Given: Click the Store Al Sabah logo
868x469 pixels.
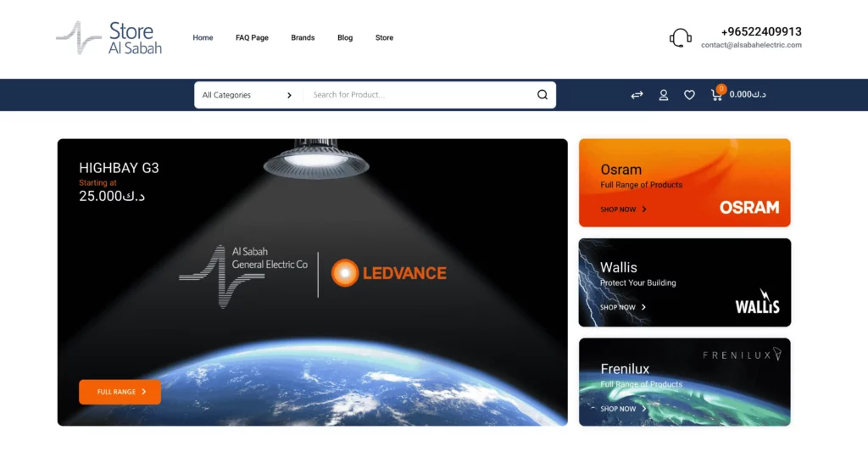Looking at the screenshot, I should (109, 38).
